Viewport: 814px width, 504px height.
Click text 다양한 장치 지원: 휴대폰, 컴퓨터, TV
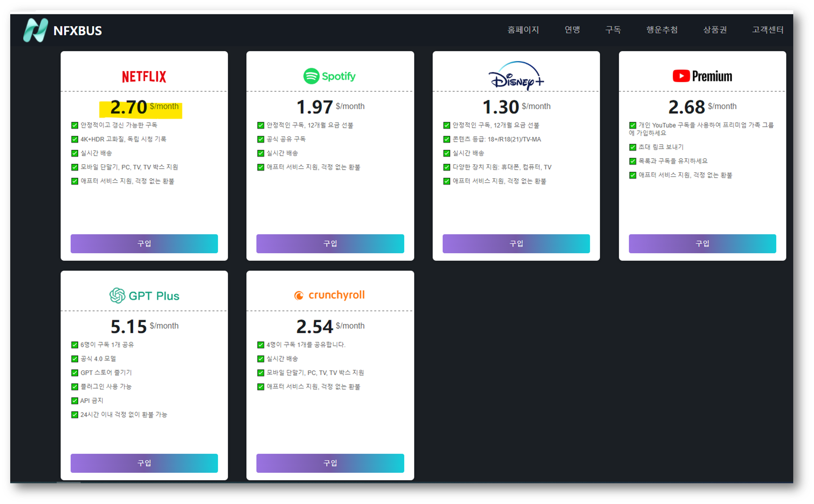502,167
